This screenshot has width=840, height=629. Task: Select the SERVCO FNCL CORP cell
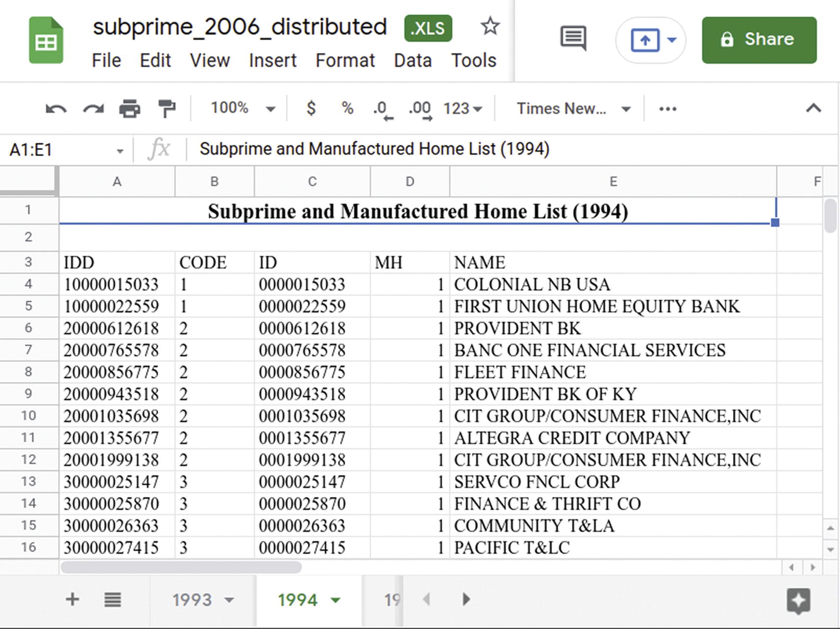[x=613, y=482]
